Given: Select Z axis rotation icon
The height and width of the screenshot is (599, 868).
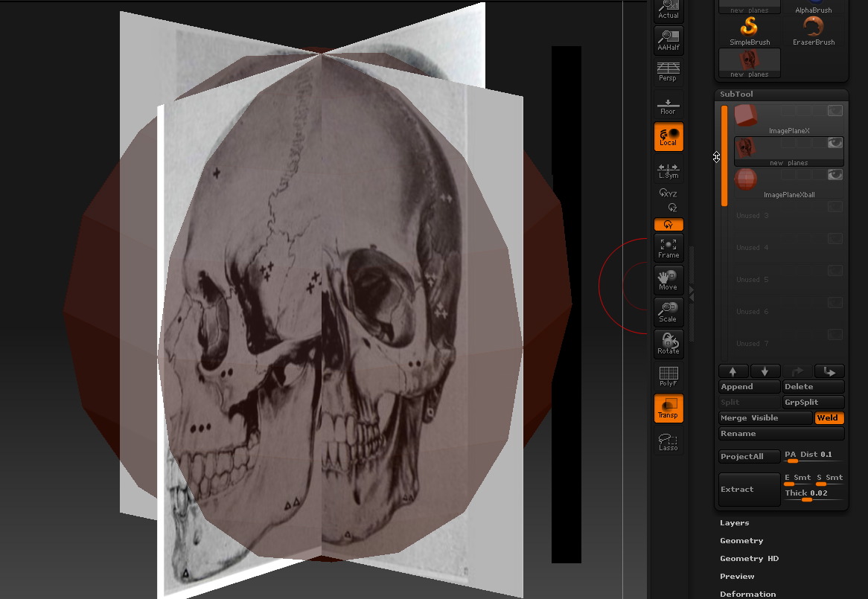Looking at the screenshot, I should [x=672, y=208].
